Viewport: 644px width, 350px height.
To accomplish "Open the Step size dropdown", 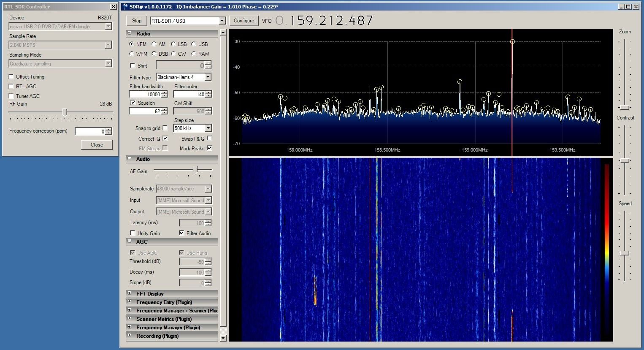I will coord(208,128).
